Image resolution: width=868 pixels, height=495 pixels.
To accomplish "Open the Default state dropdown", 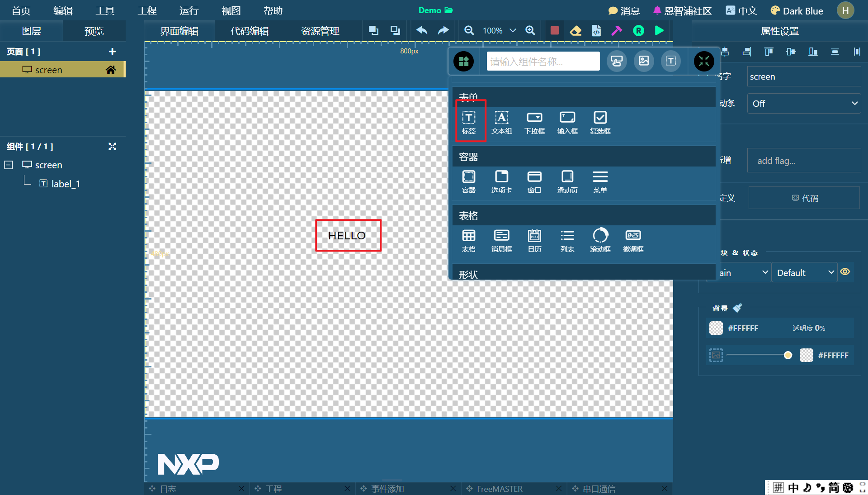I will pos(804,273).
